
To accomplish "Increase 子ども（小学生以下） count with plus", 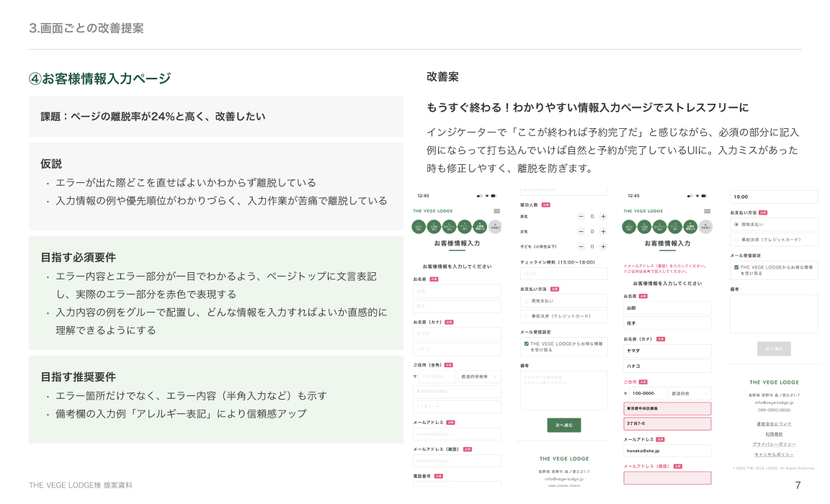I will [x=603, y=246].
